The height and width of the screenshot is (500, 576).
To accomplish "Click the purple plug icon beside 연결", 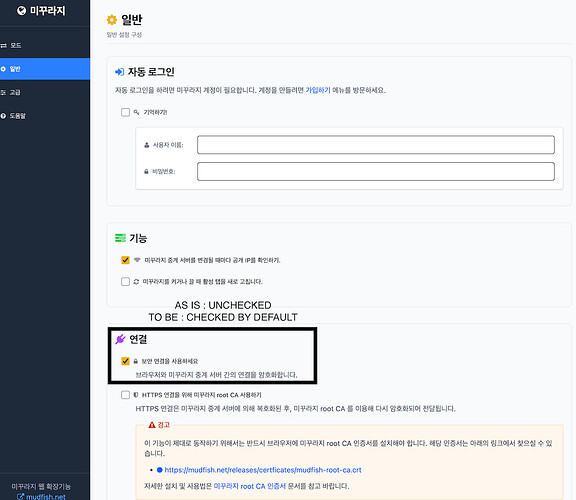I will tap(120, 339).
